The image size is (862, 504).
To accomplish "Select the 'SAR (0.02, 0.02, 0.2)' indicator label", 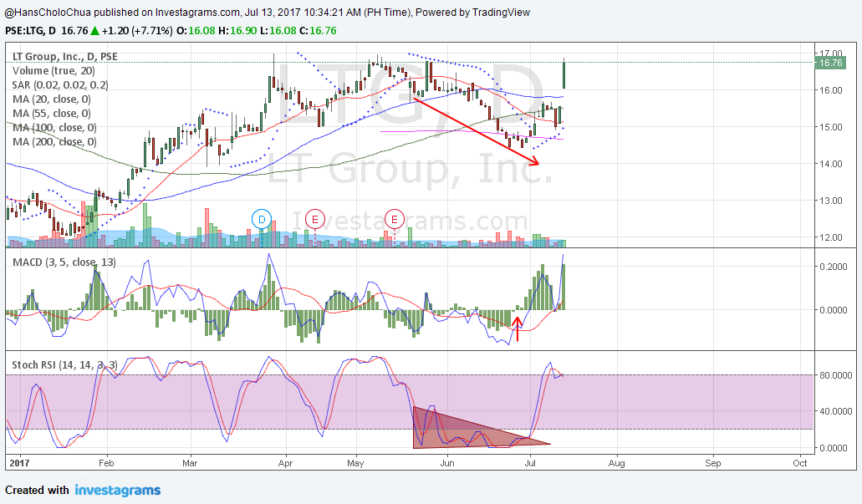I will click(60, 85).
